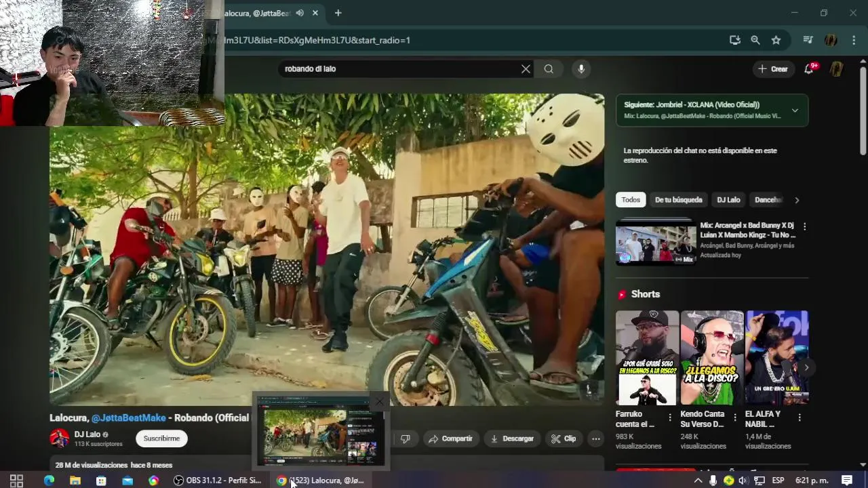The width and height of the screenshot is (868, 488).
Task: Expand the Siguiente playlist panel chevron
Action: point(795,110)
